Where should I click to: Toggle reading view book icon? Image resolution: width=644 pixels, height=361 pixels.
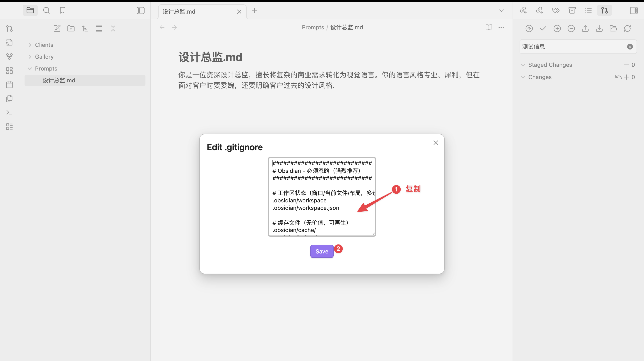[x=489, y=27]
